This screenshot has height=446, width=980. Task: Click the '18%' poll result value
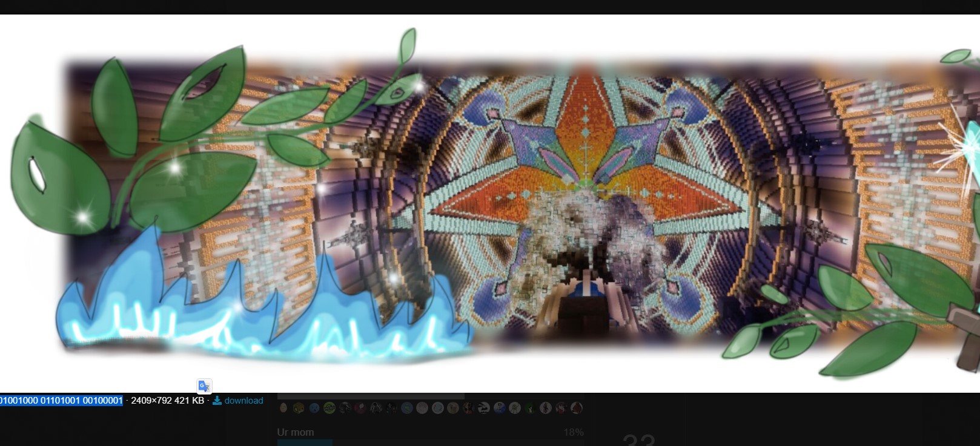[x=574, y=432]
